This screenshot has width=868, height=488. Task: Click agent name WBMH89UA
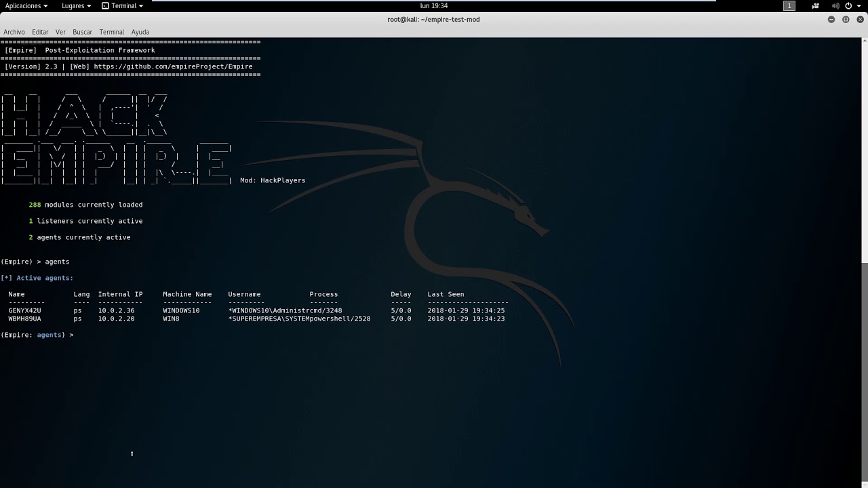pyautogui.click(x=24, y=319)
